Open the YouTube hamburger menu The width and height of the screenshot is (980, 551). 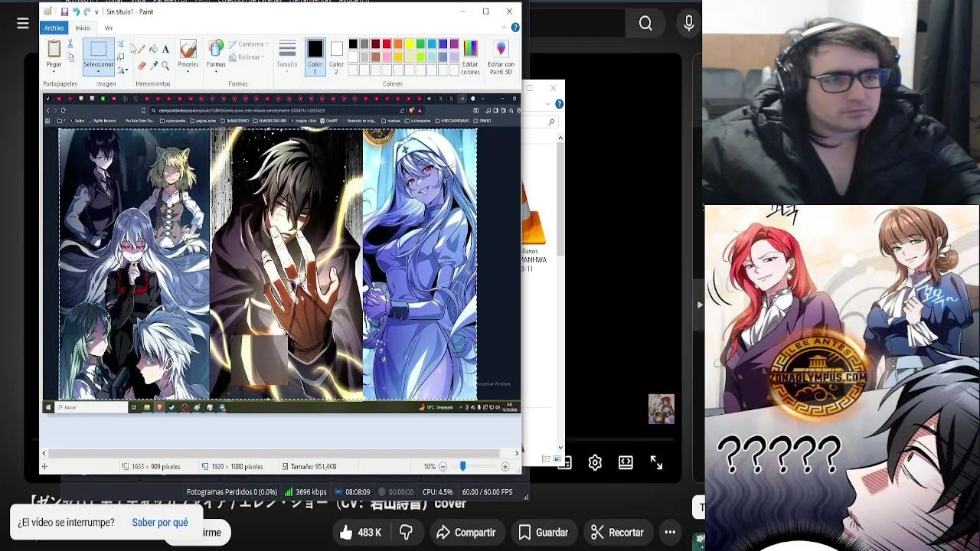[x=23, y=24]
